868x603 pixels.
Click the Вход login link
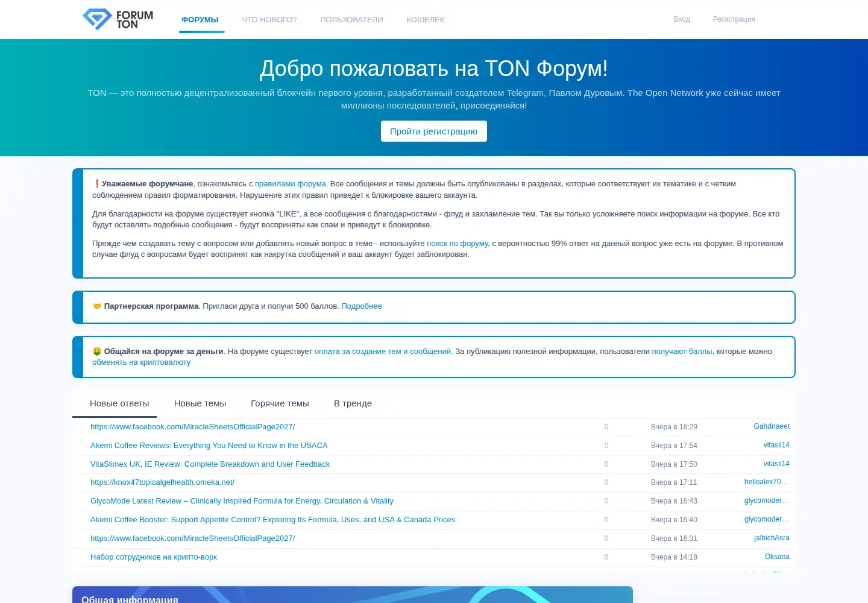pyautogui.click(x=682, y=19)
